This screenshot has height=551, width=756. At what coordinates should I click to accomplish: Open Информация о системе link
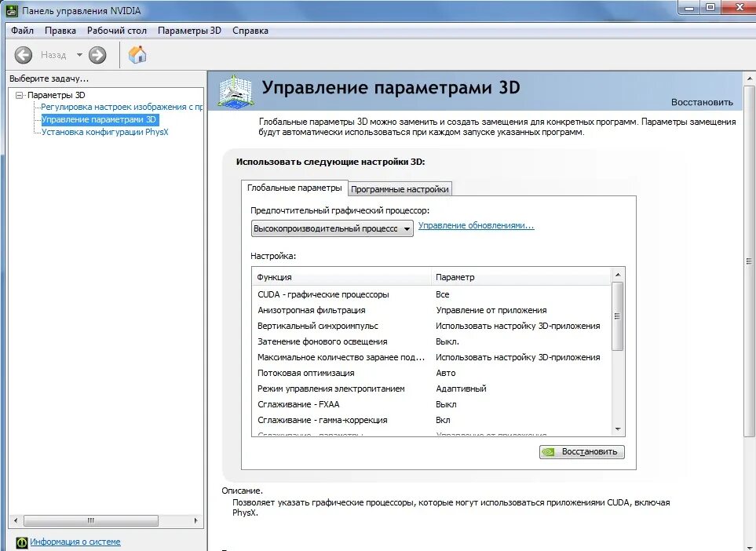tap(75, 542)
